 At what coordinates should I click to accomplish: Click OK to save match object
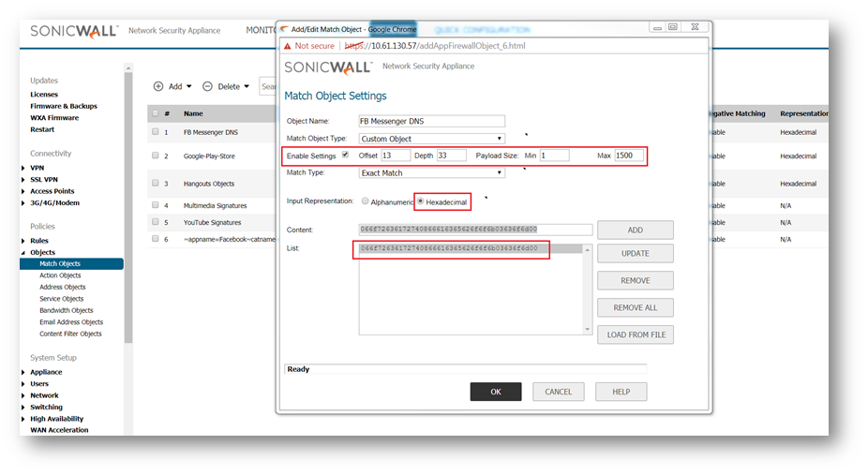coord(496,392)
